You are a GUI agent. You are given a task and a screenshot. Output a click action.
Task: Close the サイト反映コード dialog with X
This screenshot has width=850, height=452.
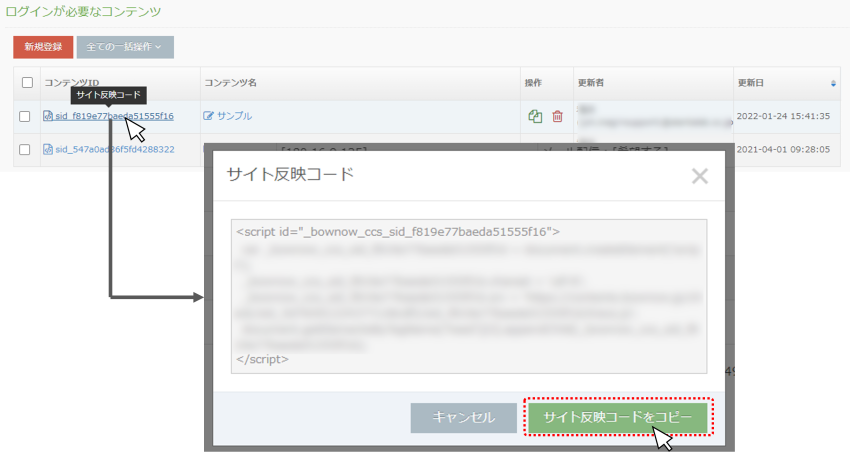click(700, 176)
